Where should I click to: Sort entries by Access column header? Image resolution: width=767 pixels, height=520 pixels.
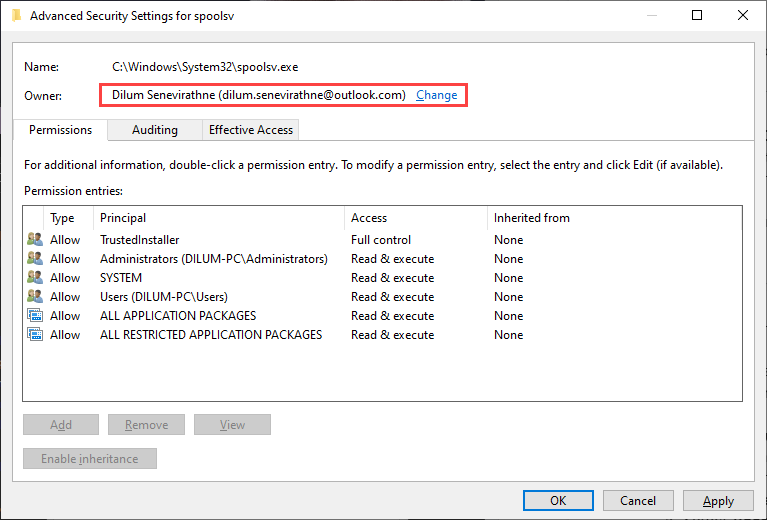415,218
